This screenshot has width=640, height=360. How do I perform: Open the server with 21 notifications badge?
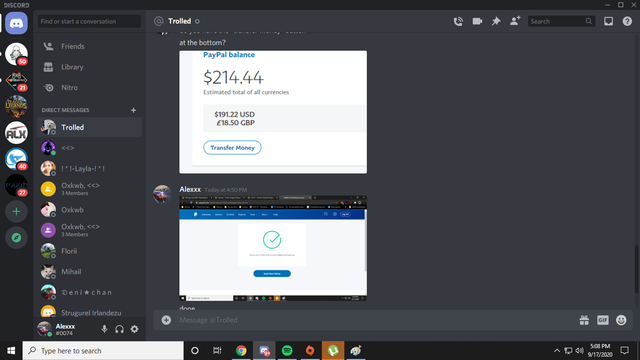point(16,80)
